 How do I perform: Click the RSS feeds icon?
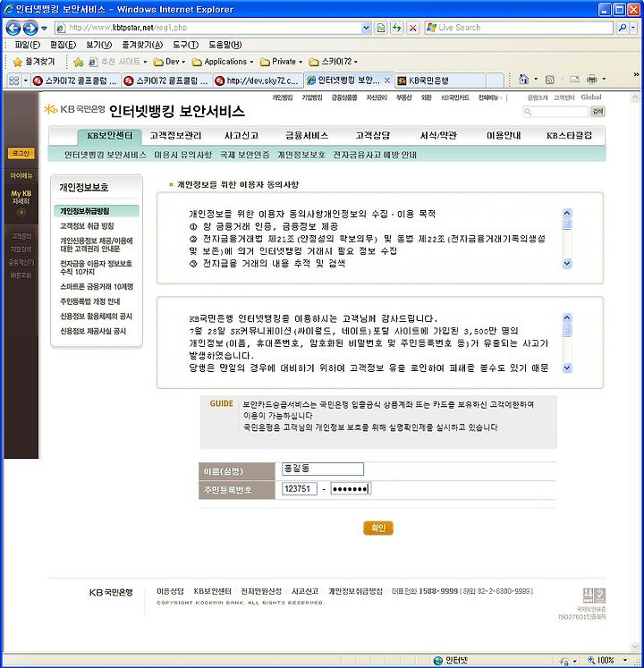tap(550, 80)
